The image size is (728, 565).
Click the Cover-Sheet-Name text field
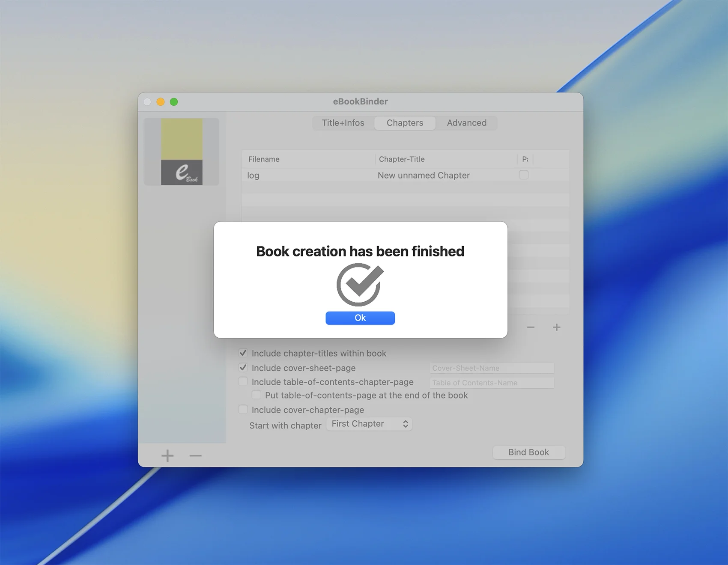[492, 368]
